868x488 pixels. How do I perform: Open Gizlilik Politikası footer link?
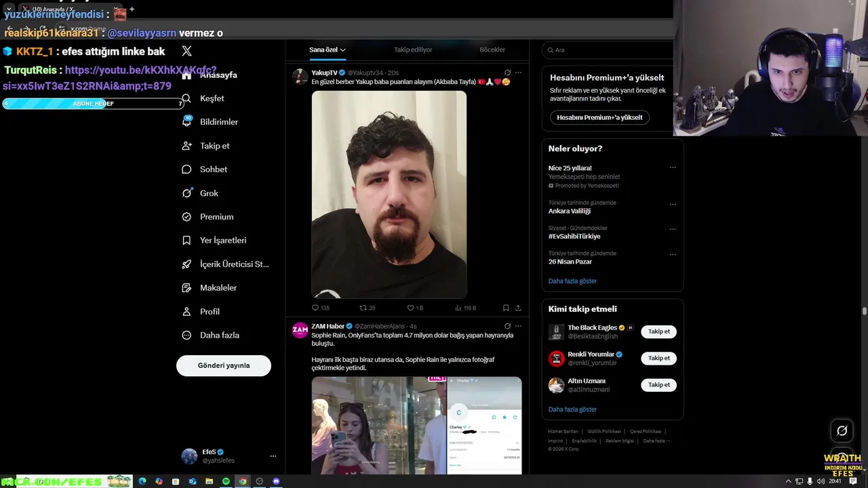point(604,431)
